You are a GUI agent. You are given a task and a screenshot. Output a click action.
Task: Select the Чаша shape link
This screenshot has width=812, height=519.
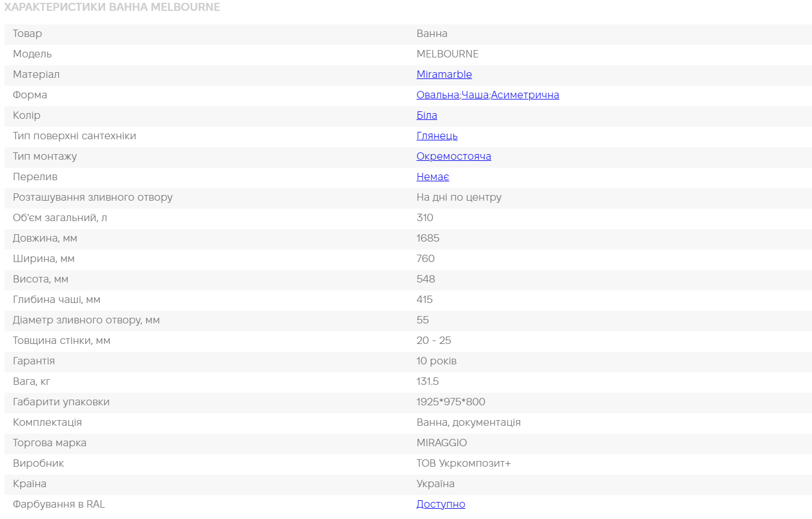click(475, 95)
